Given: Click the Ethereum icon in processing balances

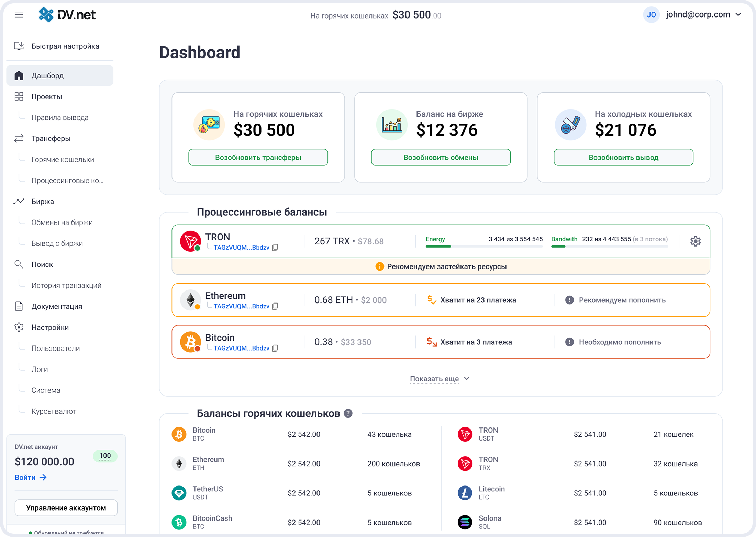Looking at the screenshot, I should 190,300.
